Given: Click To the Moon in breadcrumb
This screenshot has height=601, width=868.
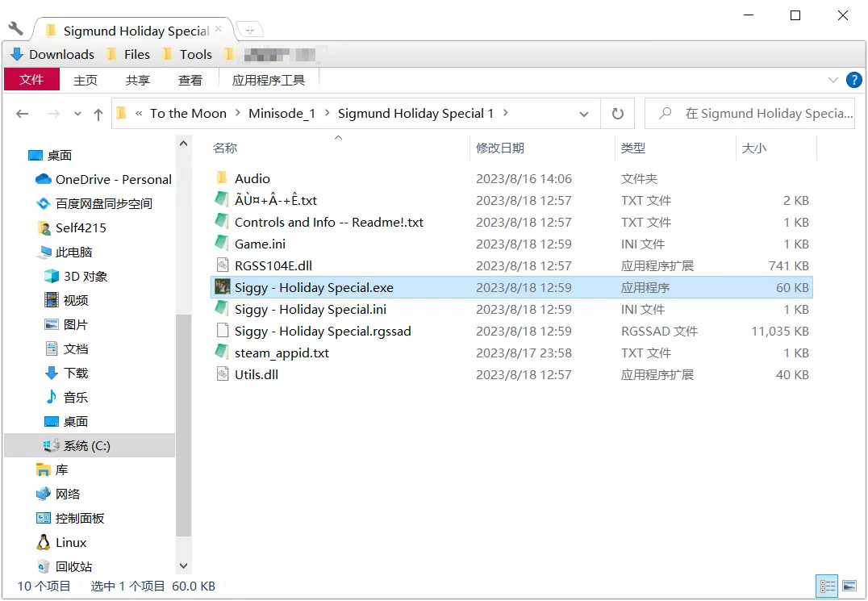Looking at the screenshot, I should point(188,114).
